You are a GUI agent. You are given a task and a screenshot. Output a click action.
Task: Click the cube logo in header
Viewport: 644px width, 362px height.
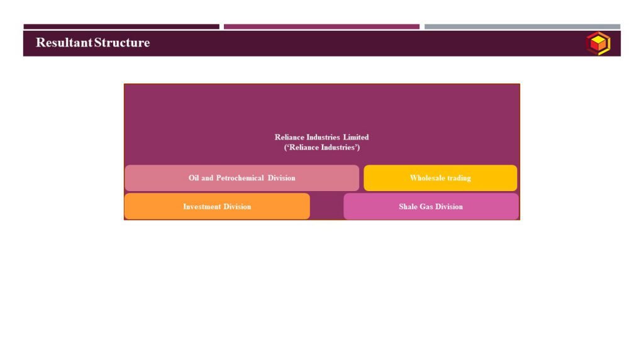[x=598, y=43]
